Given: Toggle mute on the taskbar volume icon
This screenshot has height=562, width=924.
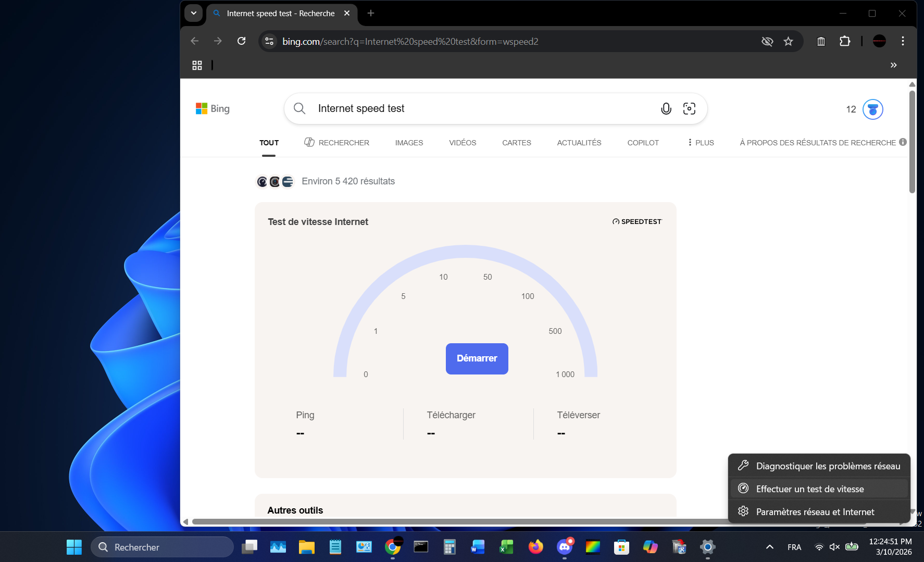Looking at the screenshot, I should coord(834,547).
